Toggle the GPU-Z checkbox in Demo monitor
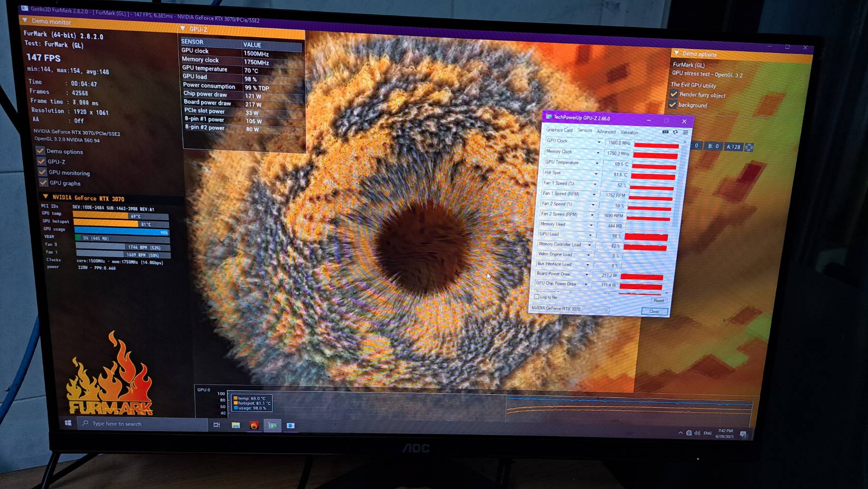The width and height of the screenshot is (868, 489). tap(41, 161)
